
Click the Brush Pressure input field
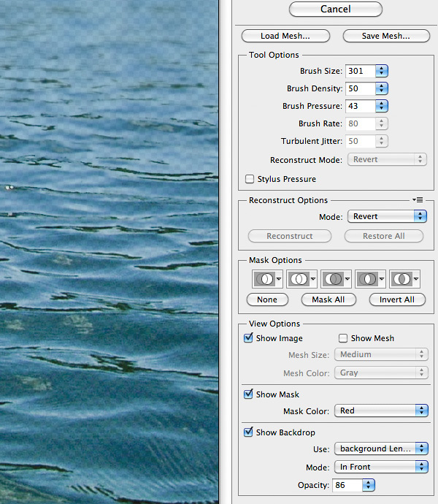pos(361,106)
